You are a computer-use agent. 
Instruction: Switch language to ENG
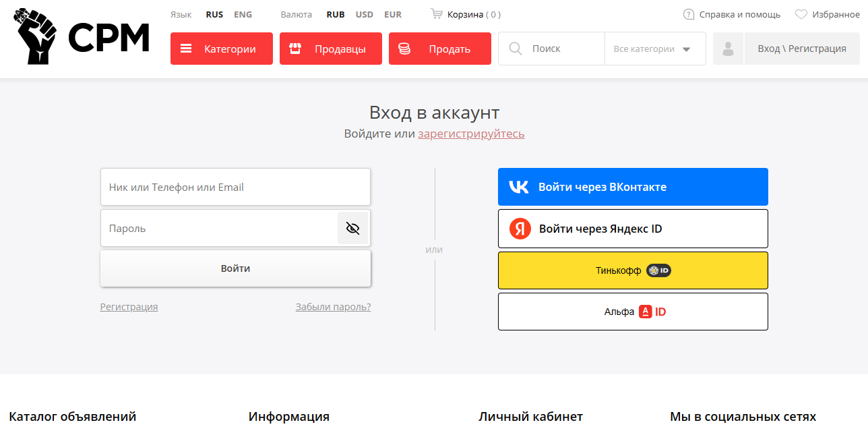coord(243,14)
